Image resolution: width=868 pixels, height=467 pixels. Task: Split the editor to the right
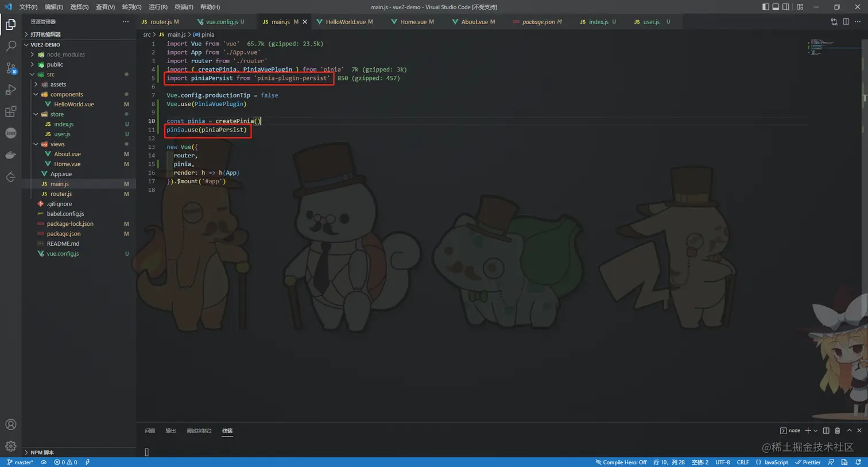(x=846, y=22)
